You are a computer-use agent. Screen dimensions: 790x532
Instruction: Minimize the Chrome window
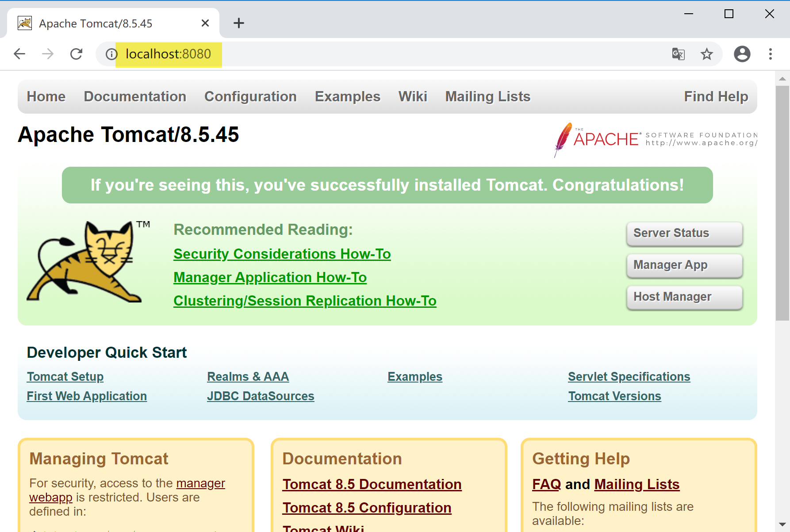point(689,14)
